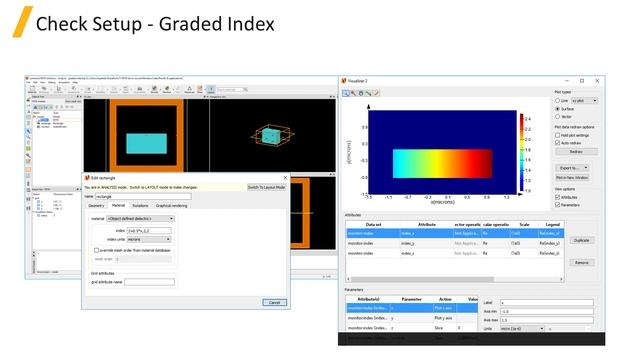Click Cancel in Edit rectangle dialog

point(274,302)
